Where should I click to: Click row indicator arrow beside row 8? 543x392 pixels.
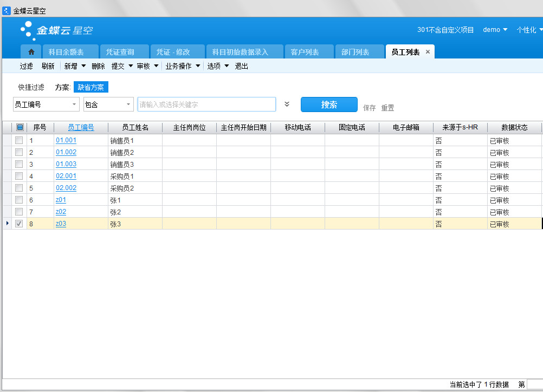[7, 224]
